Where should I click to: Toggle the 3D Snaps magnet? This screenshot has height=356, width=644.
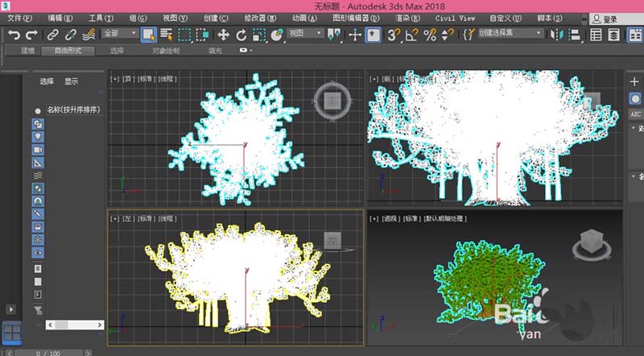click(394, 35)
